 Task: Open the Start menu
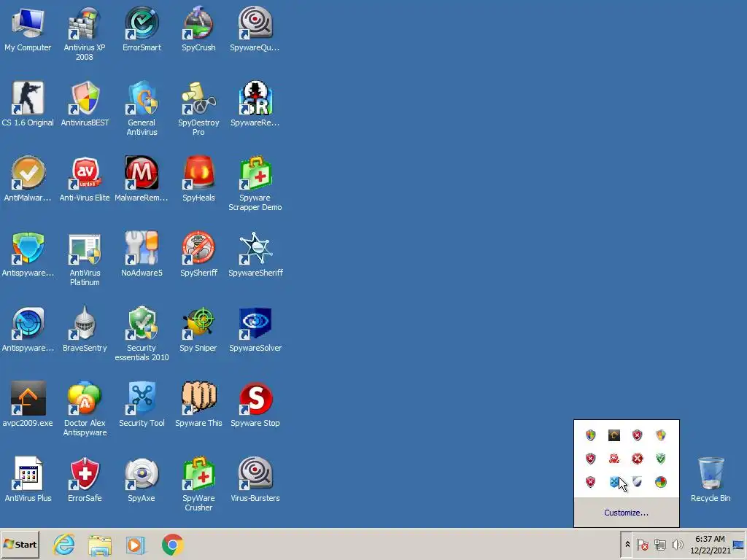(x=20, y=544)
